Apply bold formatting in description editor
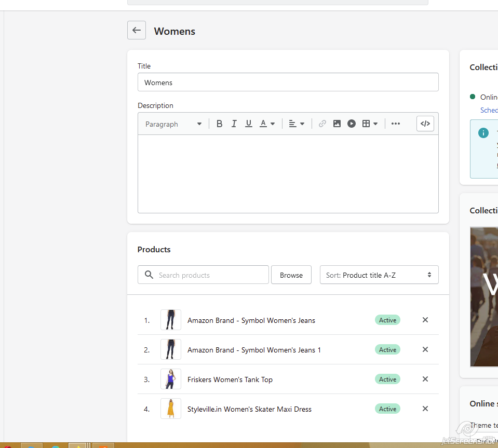Image resolution: width=498 pixels, height=448 pixels. click(219, 124)
